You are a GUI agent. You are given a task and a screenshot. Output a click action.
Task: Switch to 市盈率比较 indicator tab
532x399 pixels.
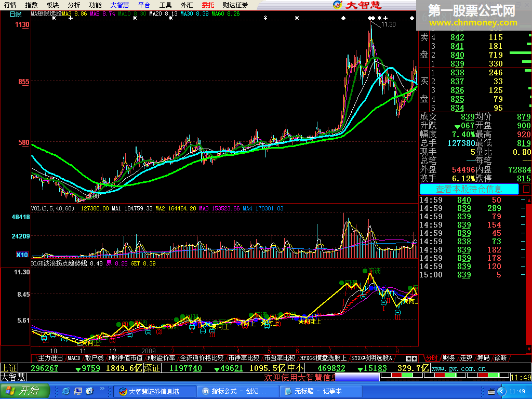coord(280,358)
